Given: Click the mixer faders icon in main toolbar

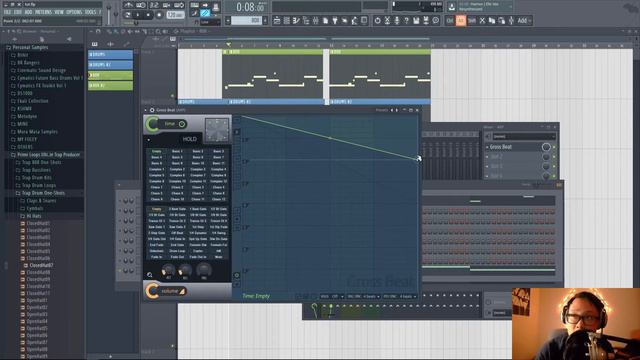Looking at the screenshot, I should [x=316, y=20].
